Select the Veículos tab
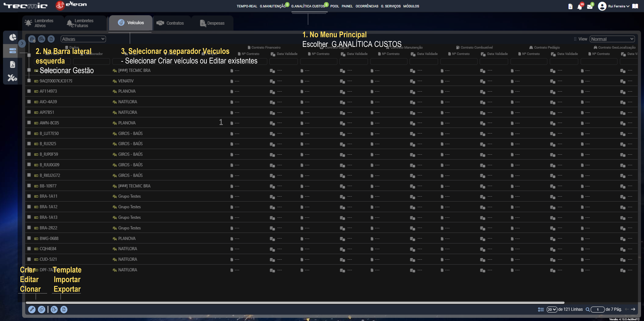Screen dimensions: 644x321 (x=131, y=23)
